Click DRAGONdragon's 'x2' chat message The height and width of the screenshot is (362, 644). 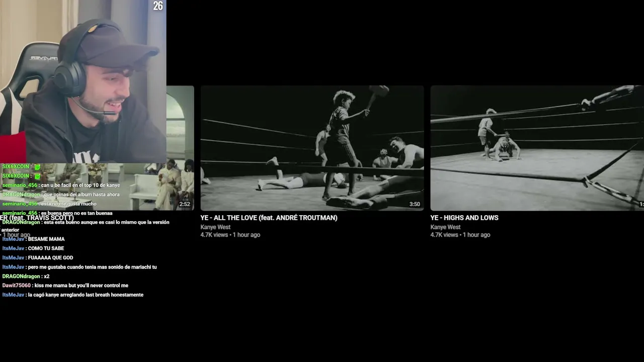(x=46, y=277)
